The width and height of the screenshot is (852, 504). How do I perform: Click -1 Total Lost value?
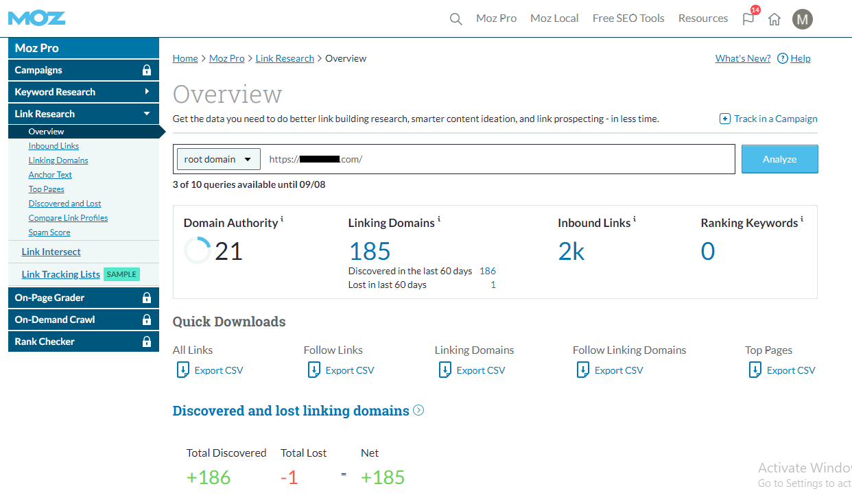289,477
